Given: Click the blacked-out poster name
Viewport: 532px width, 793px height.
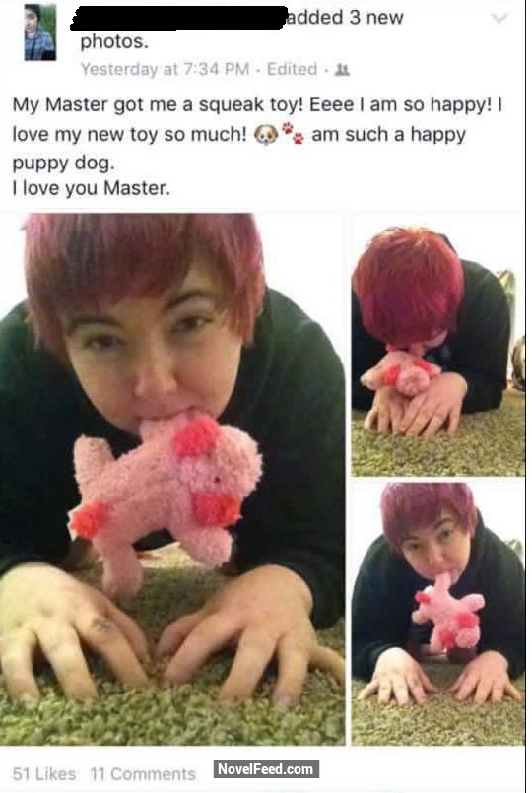Looking at the screenshot, I should pyautogui.click(x=179, y=18).
